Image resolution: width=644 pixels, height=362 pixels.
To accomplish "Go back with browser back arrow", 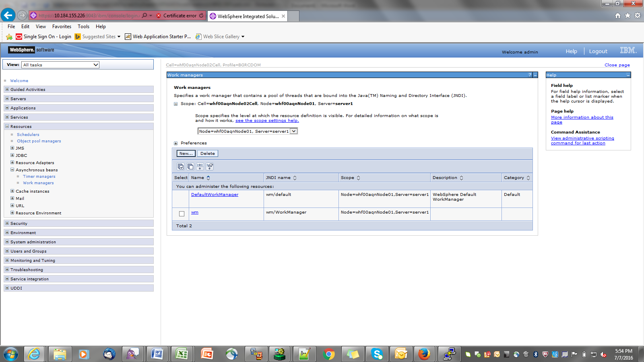I will pyautogui.click(x=8, y=15).
